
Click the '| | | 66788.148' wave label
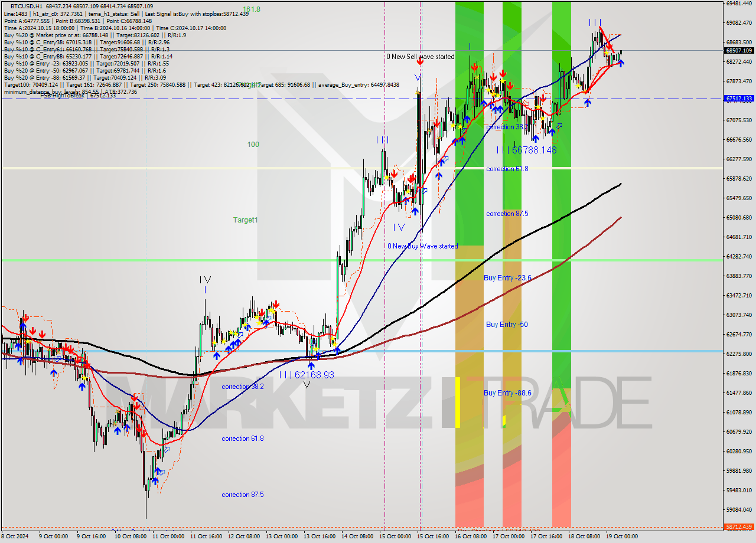526,150
